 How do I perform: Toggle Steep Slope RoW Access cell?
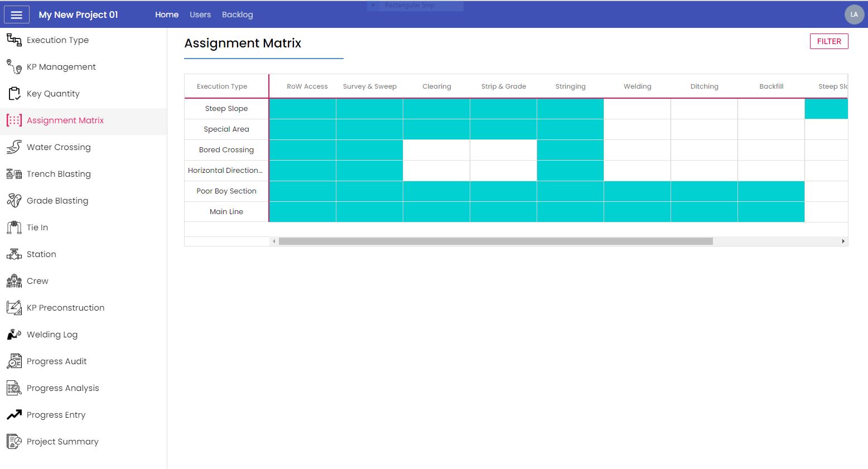[302, 109]
